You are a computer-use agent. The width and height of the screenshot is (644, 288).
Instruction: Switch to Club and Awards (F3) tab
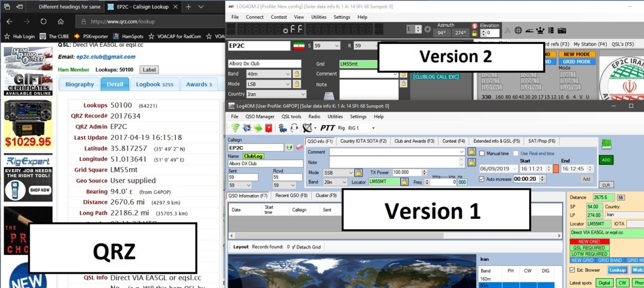[x=414, y=141]
